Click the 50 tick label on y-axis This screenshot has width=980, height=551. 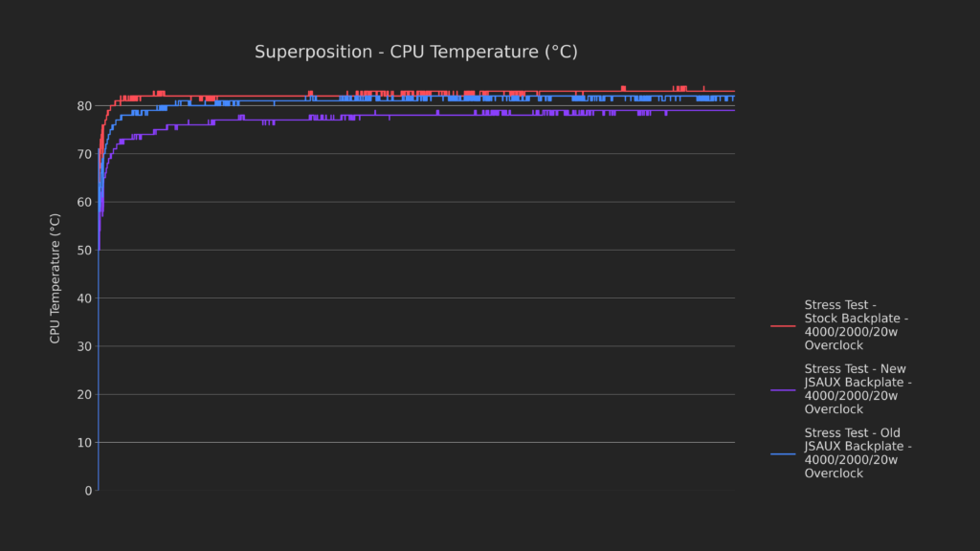pos(85,251)
